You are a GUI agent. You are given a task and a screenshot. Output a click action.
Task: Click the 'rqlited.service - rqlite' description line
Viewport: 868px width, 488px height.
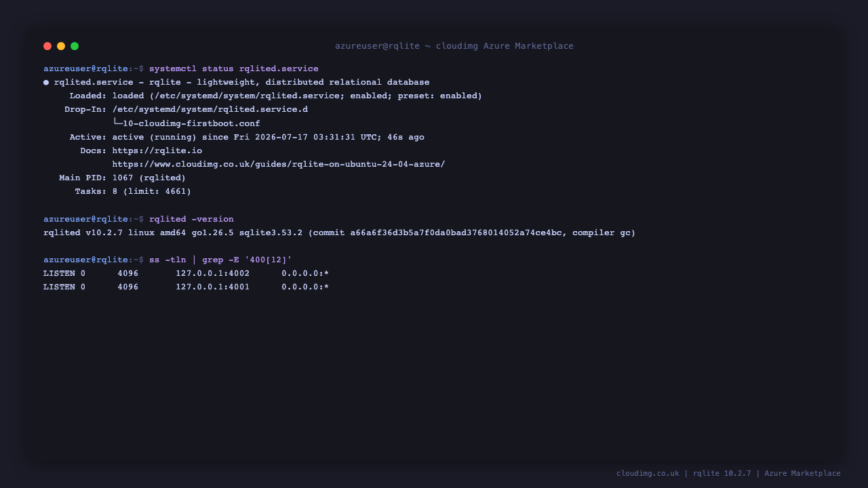[241, 83]
